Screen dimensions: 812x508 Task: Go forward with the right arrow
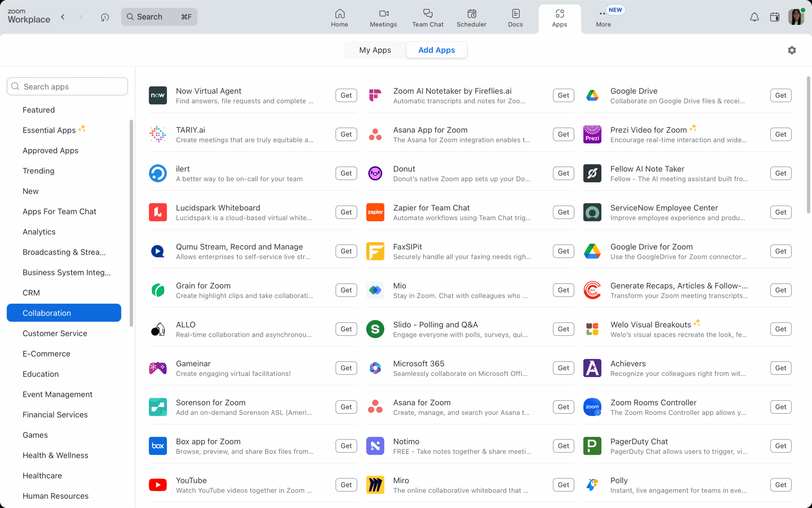tap(80, 17)
